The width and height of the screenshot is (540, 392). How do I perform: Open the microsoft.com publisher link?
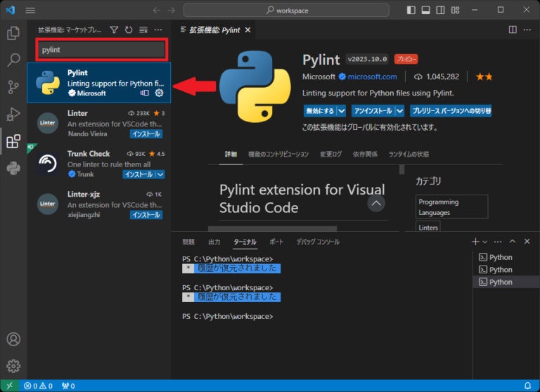[x=372, y=77]
